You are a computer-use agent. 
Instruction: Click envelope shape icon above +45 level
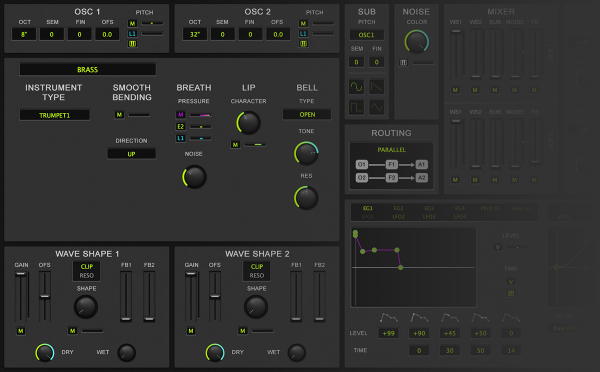click(450, 317)
